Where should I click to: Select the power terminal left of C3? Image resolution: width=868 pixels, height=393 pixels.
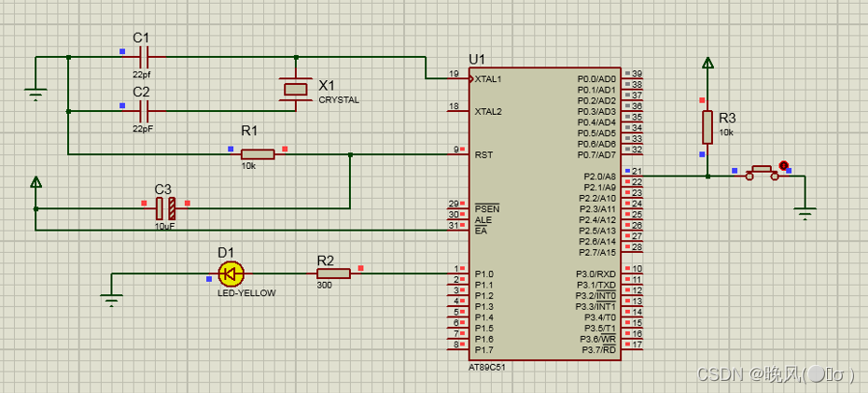36,184
